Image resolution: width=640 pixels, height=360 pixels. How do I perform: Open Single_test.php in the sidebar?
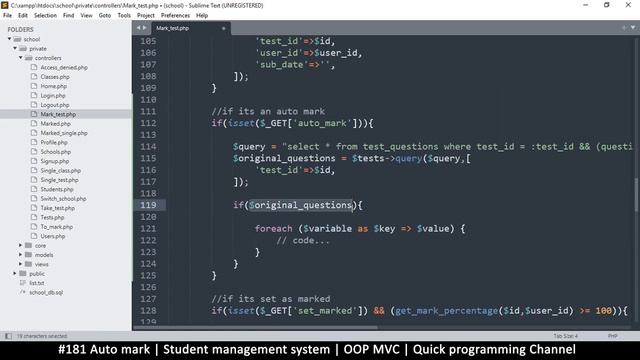[59, 180]
